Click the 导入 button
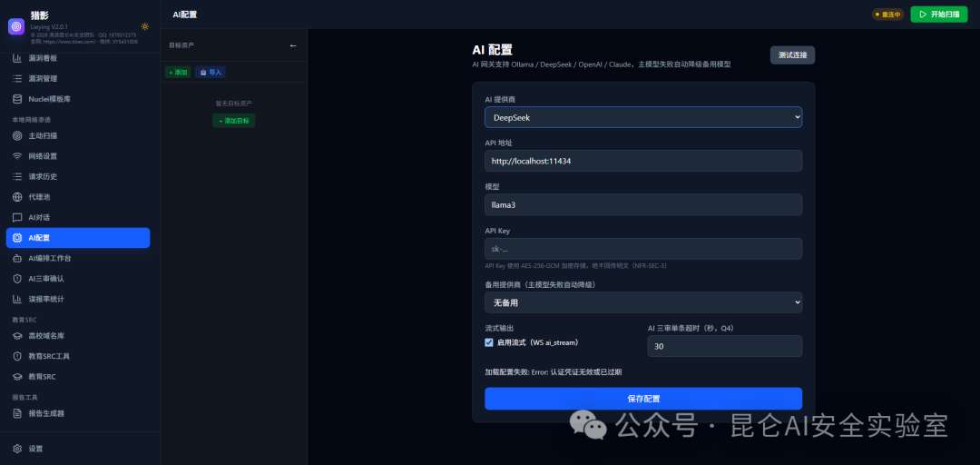 coord(211,72)
